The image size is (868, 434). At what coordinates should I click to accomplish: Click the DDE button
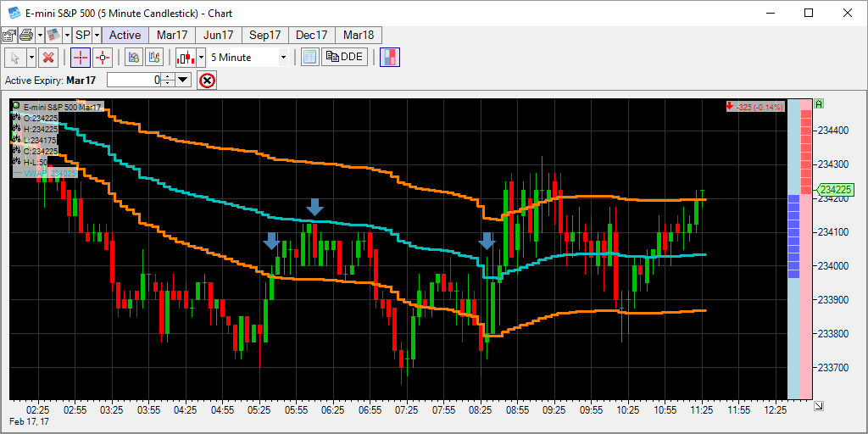[x=344, y=57]
